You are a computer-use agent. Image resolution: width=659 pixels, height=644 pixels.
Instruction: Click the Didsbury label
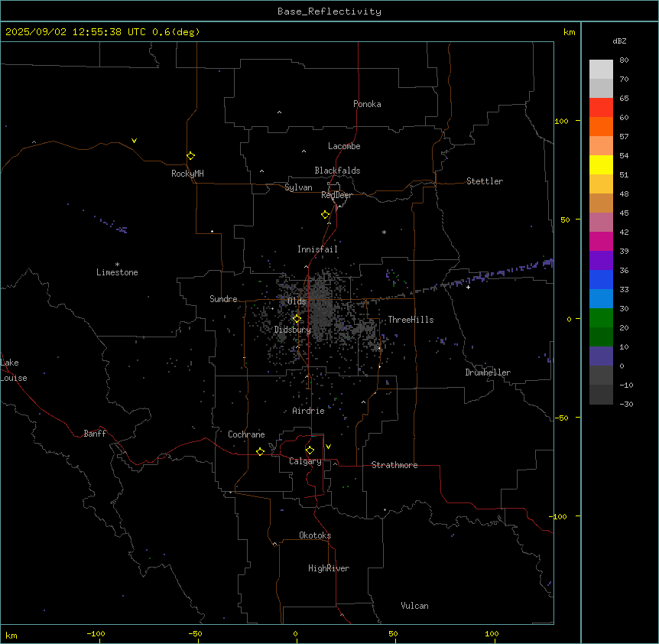click(293, 330)
